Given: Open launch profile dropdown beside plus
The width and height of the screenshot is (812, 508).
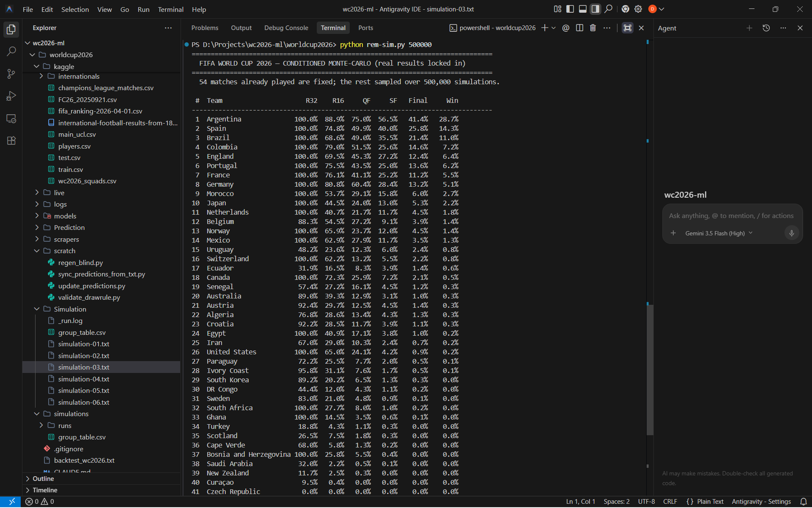Looking at the screenshot, I should 554,28.
